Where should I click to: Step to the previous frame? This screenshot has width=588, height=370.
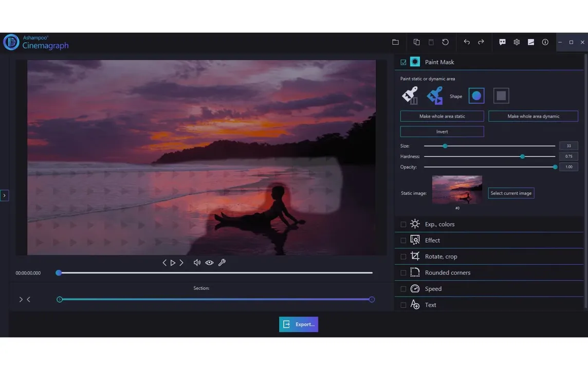(164, 263)
